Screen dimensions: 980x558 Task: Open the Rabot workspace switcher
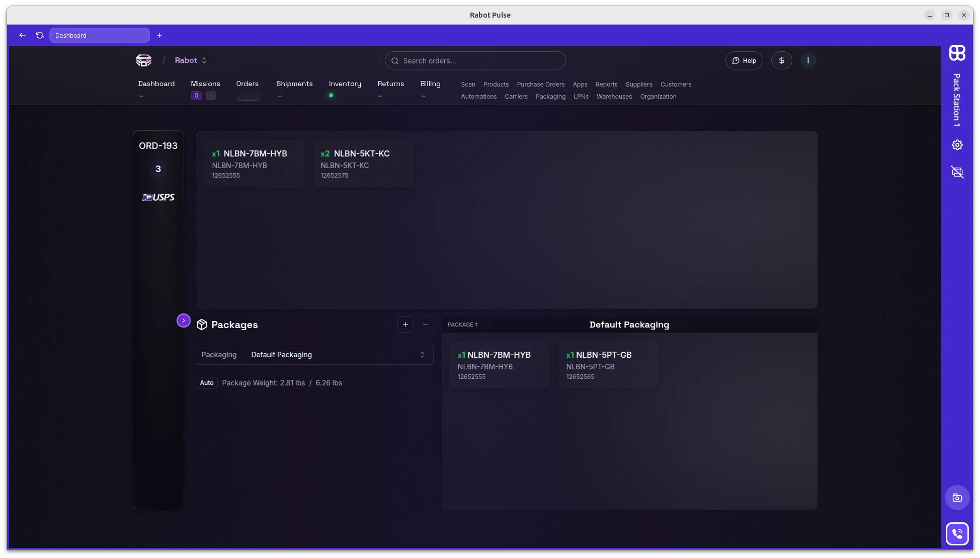tap(191, 60)
